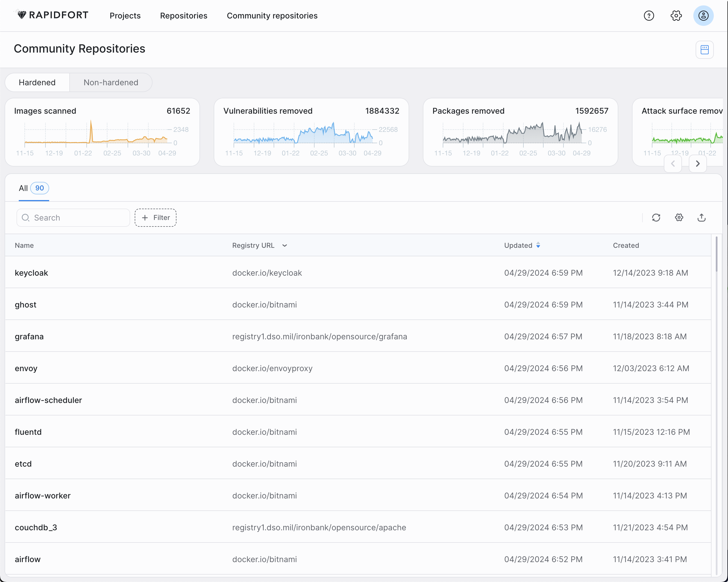This screenshot has height=582, width=728.
Task: Open the Vulnerabilities removed chart card
Action: coord(311,132)
